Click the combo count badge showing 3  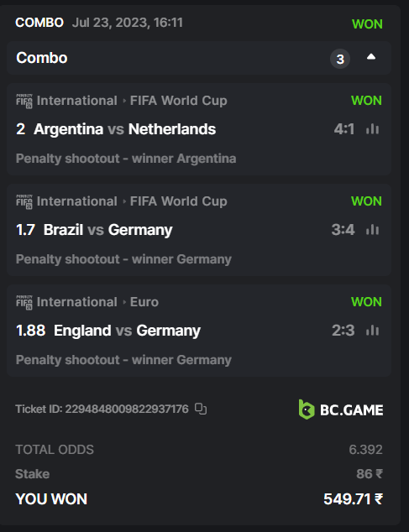click(340, 59)
